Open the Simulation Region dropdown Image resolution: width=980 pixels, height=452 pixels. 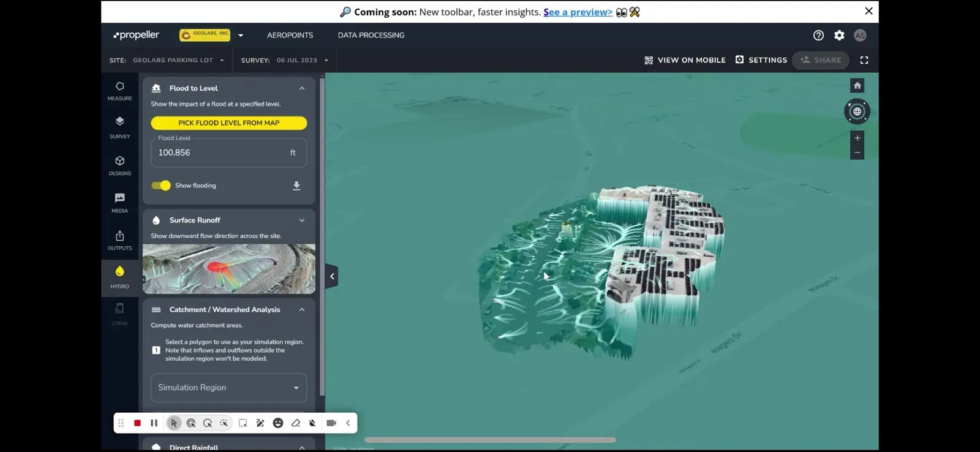[x=229, y=388]
